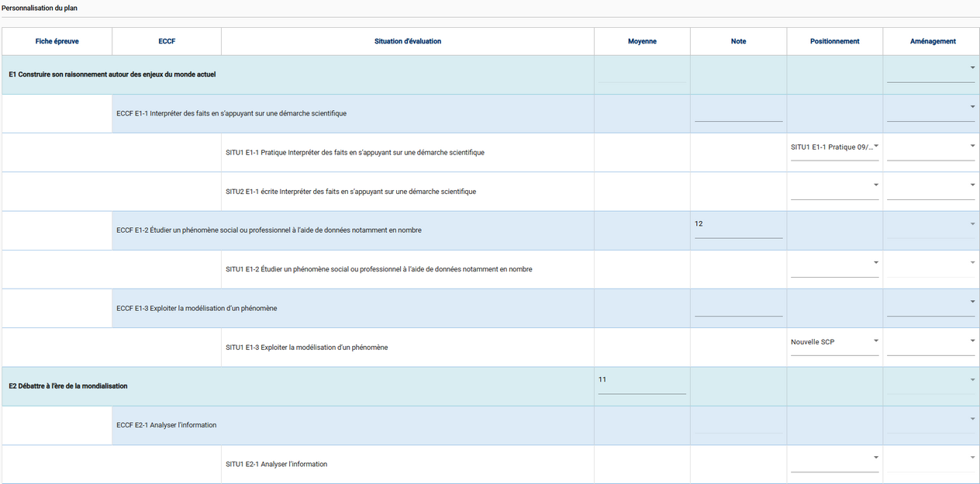Open Positionnement dropdown for SITU2 E1-1 écrite
980x484 pixels.
[x=834, y=187]
